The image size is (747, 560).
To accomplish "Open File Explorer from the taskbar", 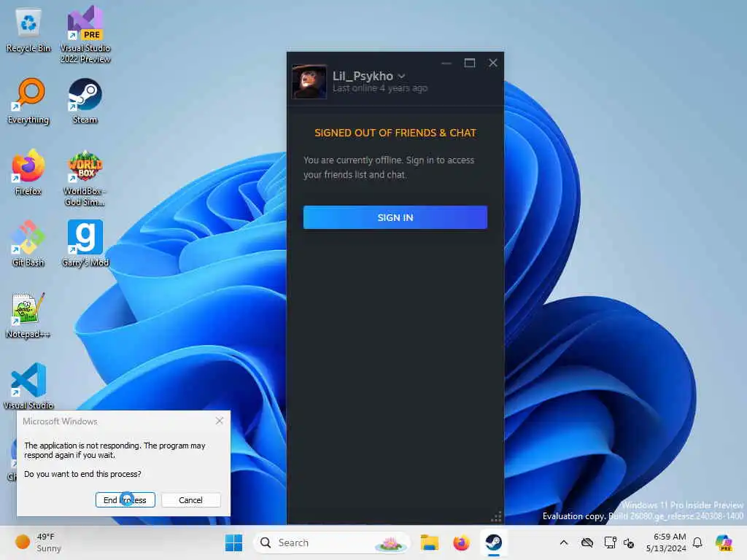I will tap(429, 542).
